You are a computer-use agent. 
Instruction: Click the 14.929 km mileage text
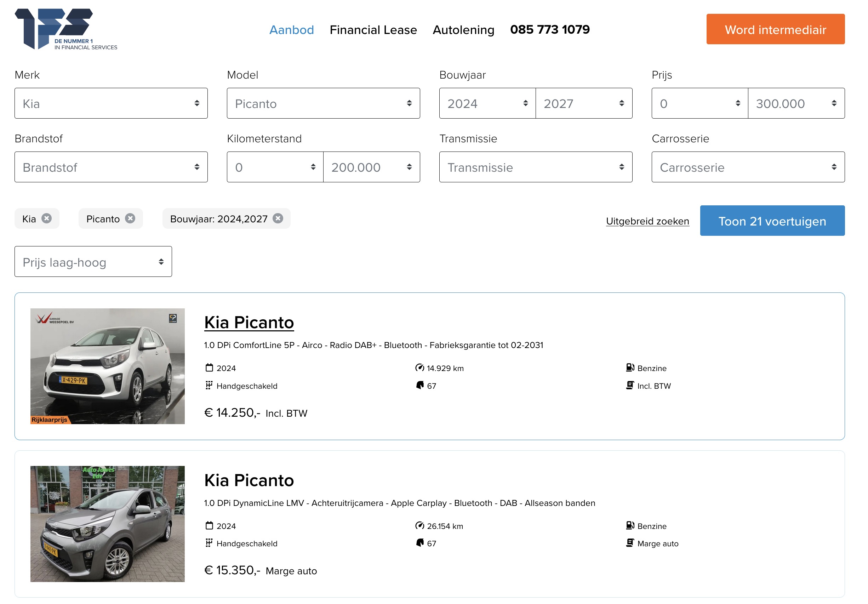click(446, 368)
